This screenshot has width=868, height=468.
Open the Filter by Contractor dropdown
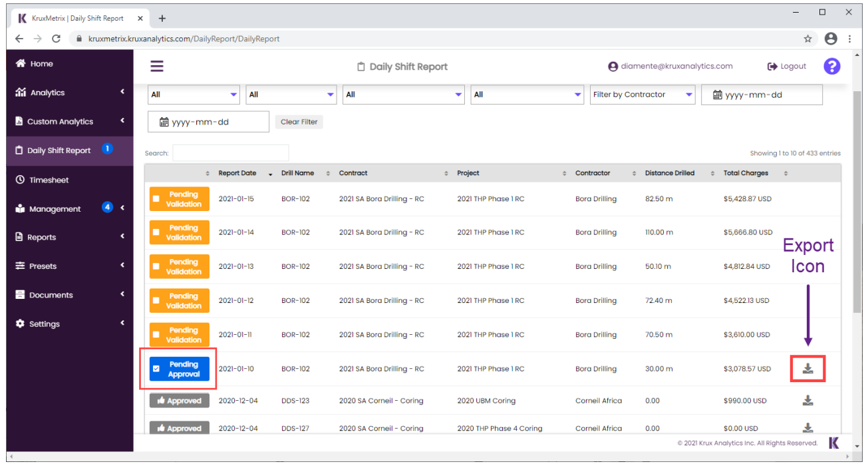(x=643, y=95)
